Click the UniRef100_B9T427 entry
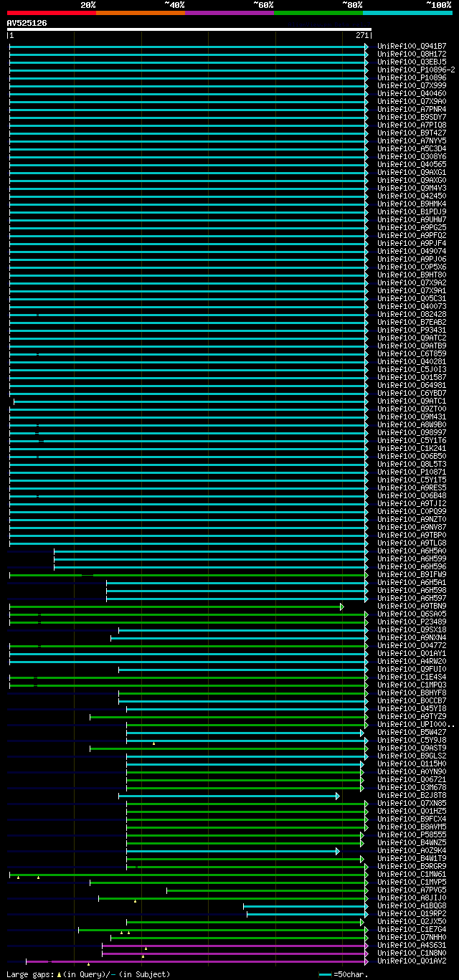Image resolution: width=459 pixels, height=980 pixels. pyautogui.click(x=412, y=133)
